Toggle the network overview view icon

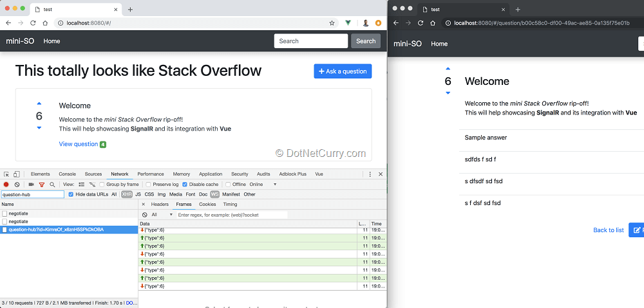92,185
